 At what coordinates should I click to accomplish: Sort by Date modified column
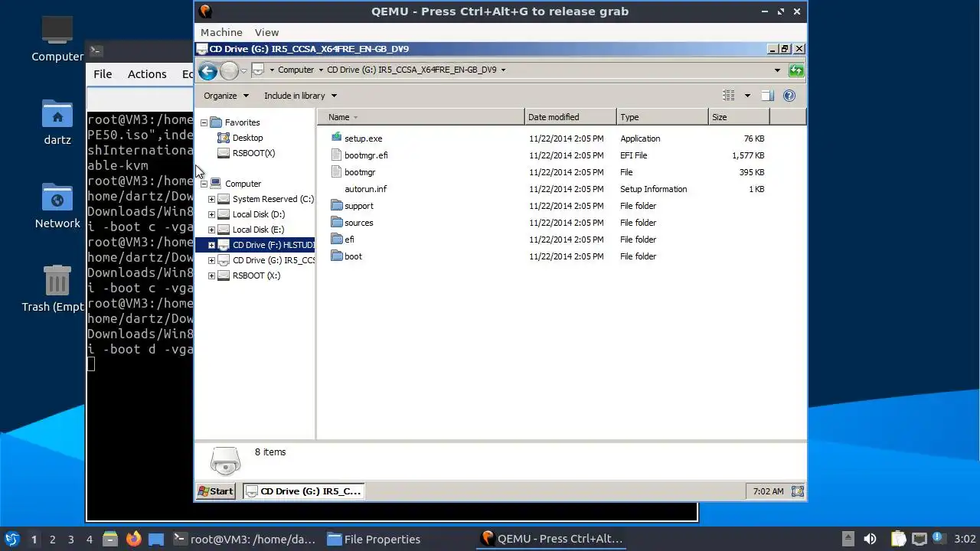click(570, 117)
